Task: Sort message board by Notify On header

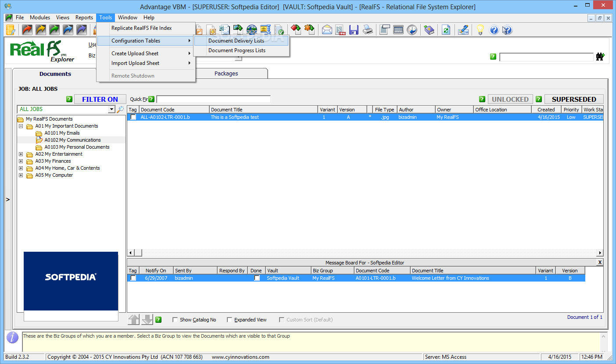Action: tap(156, 271)
